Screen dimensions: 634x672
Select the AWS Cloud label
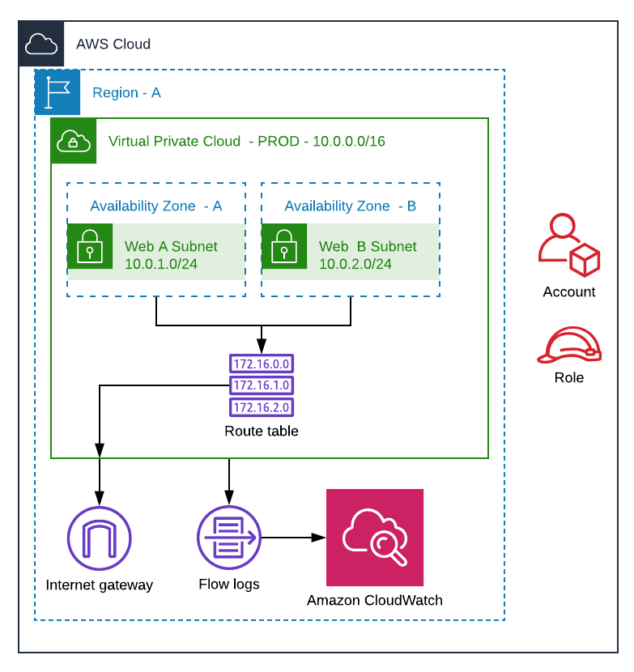click(113, 44)
